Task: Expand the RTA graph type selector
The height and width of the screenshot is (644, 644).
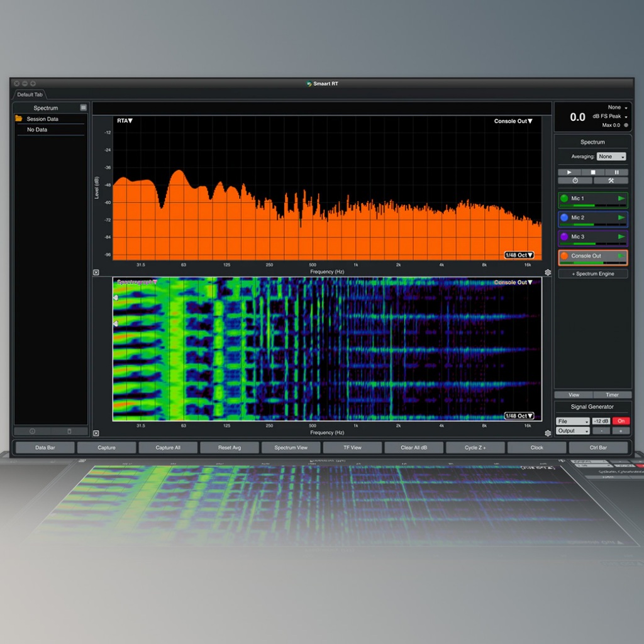Action: click(x=125, y=121)
